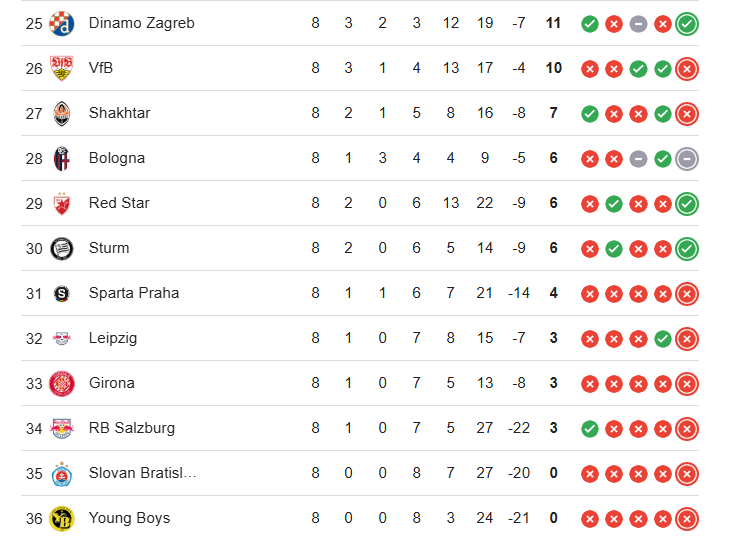Click VfB's points total of 10

click(554, 68)
